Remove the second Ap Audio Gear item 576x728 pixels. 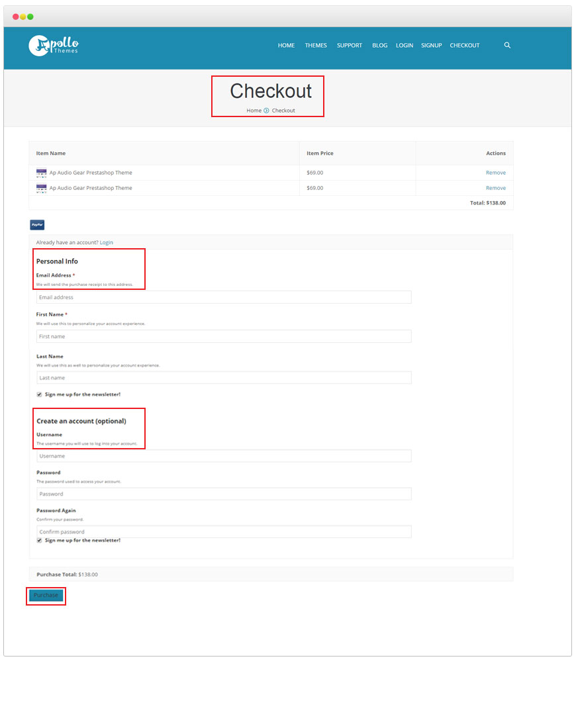[495, 188]
